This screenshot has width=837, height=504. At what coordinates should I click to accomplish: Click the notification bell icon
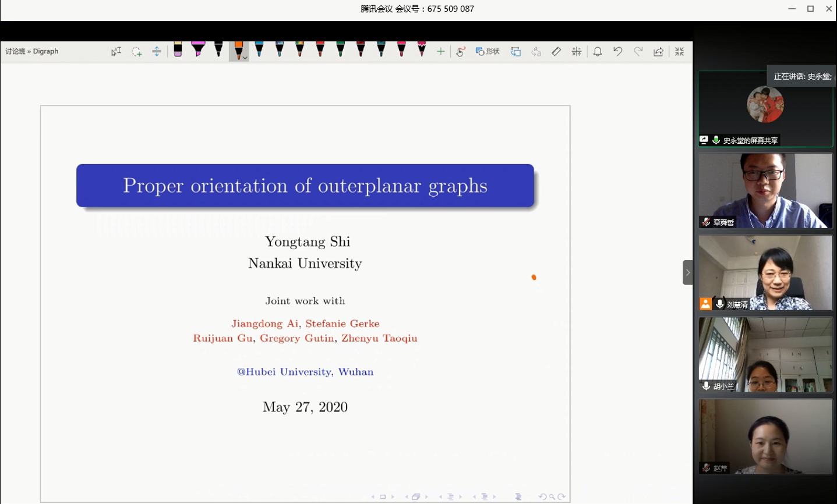[598, 52]
